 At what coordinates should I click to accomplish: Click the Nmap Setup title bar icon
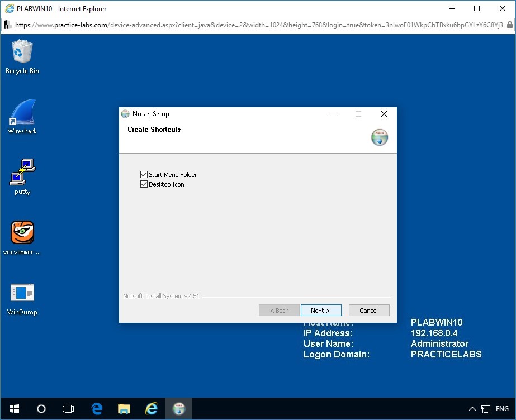[x=125, y=114]
